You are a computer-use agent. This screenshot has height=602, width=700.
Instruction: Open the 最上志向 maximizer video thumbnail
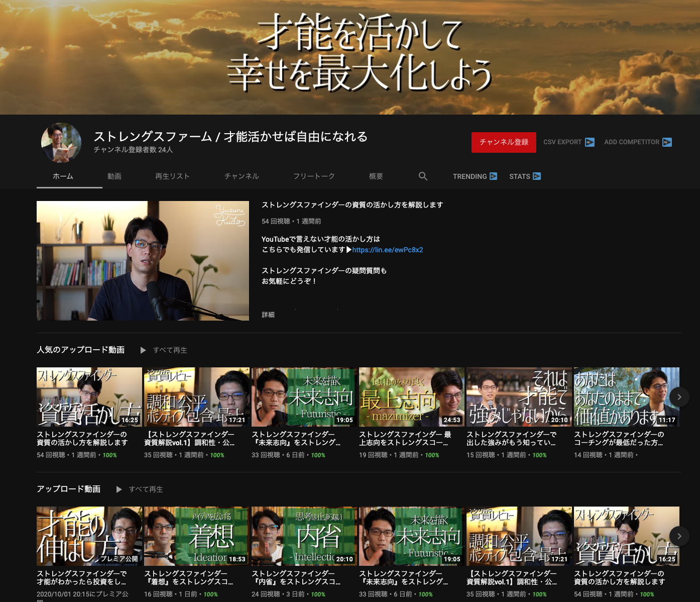[411, 397]
